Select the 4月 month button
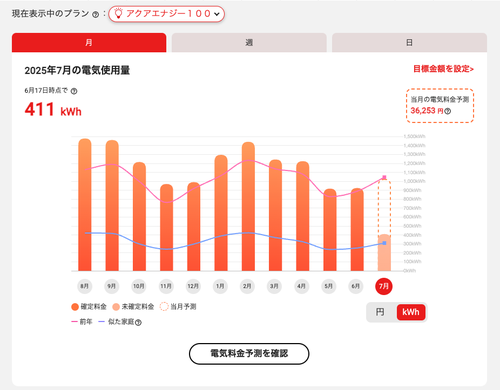Image resolution: width=500 pixels, height=390 pixels. [301, 286]
